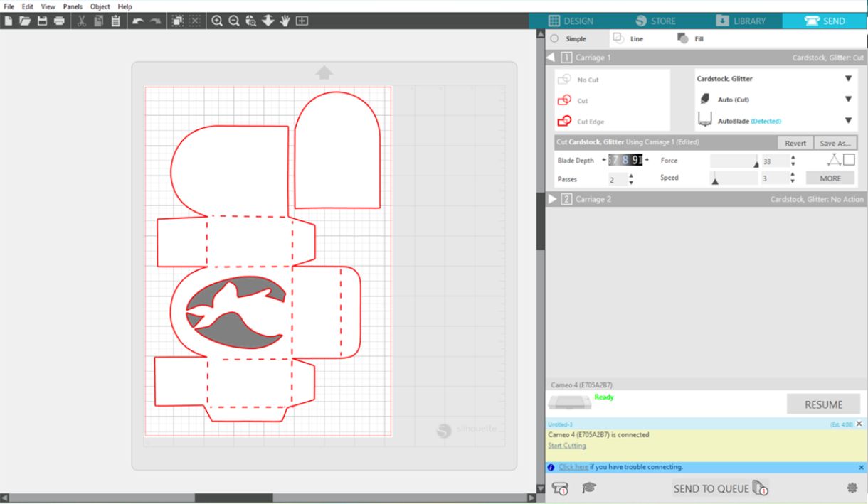Click the Cut scissors icon in the toolbar
Image resolution: width=868 pixels, height=504 pixels.
pos(82,21)
